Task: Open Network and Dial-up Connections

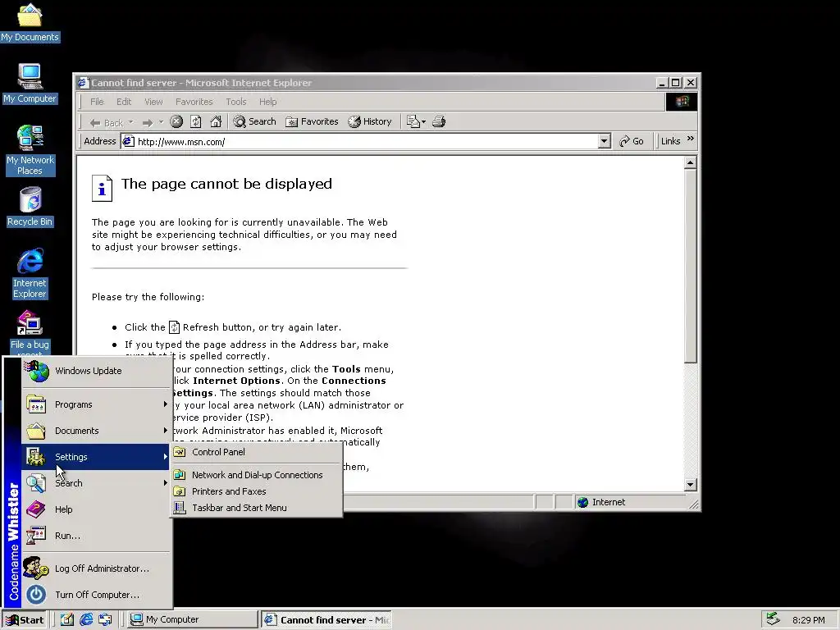Action: click(x=256, y=475)
